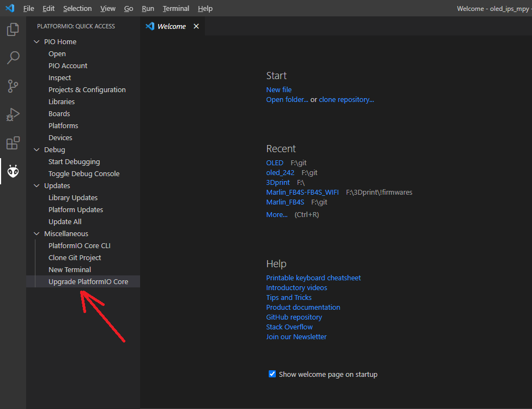Collapse the Debug tree section
532x409 pixels.
point(37,149)
